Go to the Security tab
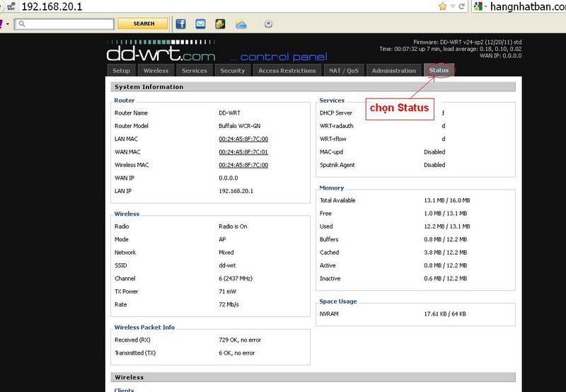566x392 pixels. click(x=233, y=70)
